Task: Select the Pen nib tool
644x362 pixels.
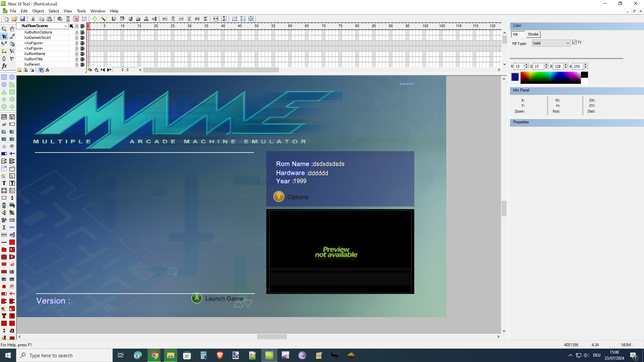Action: point(4,59)
